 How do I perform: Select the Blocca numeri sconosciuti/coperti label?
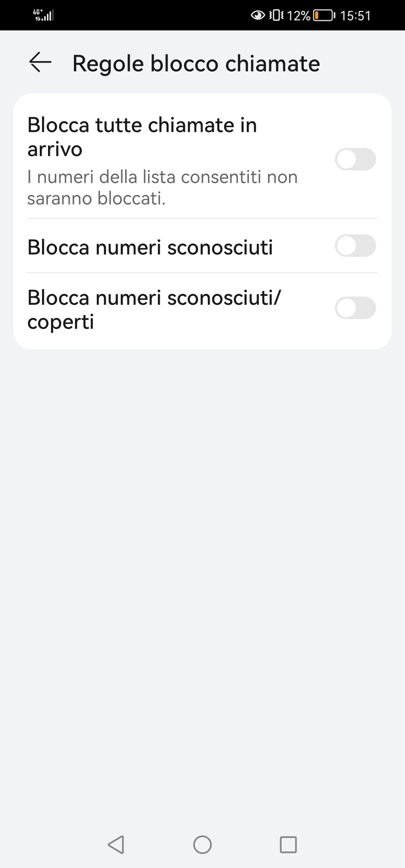click(x=154, y=309)
